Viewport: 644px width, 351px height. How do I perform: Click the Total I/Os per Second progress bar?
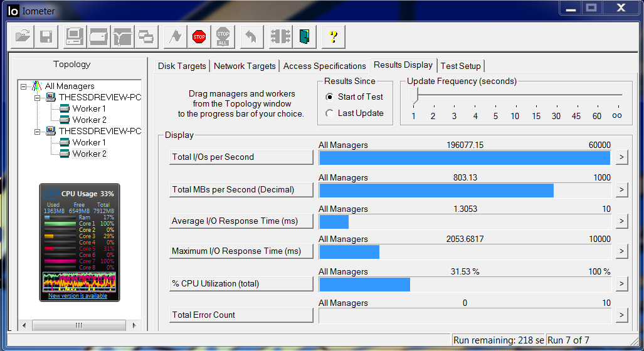(x=465, y=158)
